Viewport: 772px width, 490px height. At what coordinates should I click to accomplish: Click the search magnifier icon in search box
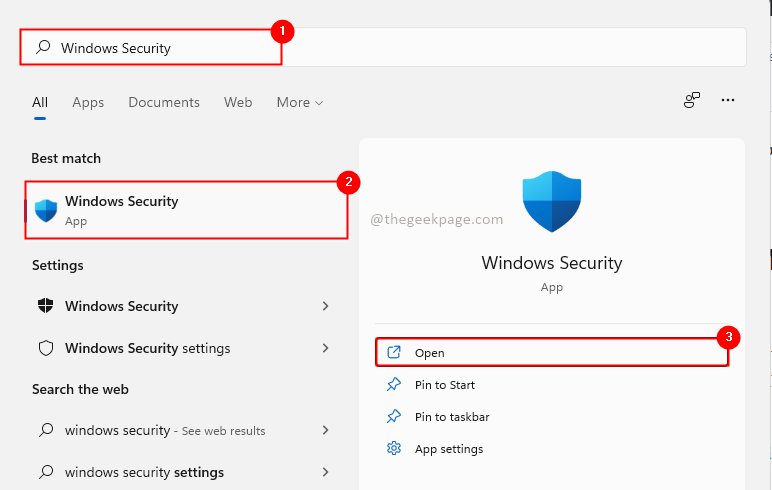43,47
